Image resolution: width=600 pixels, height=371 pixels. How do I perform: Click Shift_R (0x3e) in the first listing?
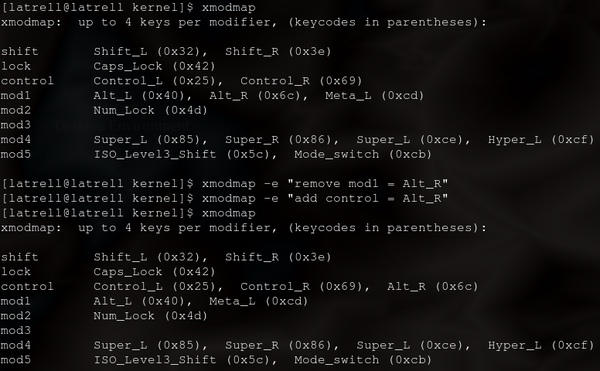coord(278,51)
